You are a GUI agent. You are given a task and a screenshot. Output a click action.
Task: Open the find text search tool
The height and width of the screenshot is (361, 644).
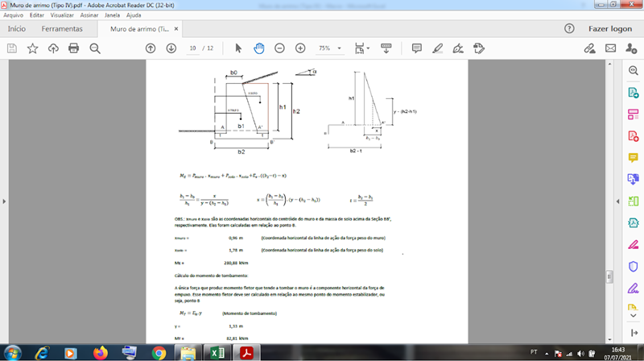tap(95, 48)
